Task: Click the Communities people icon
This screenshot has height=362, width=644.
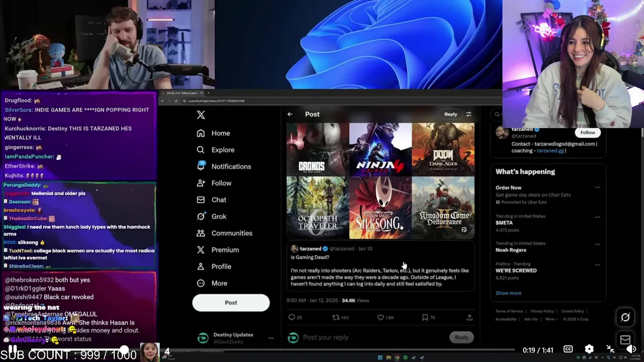Action: coord(201,233)
